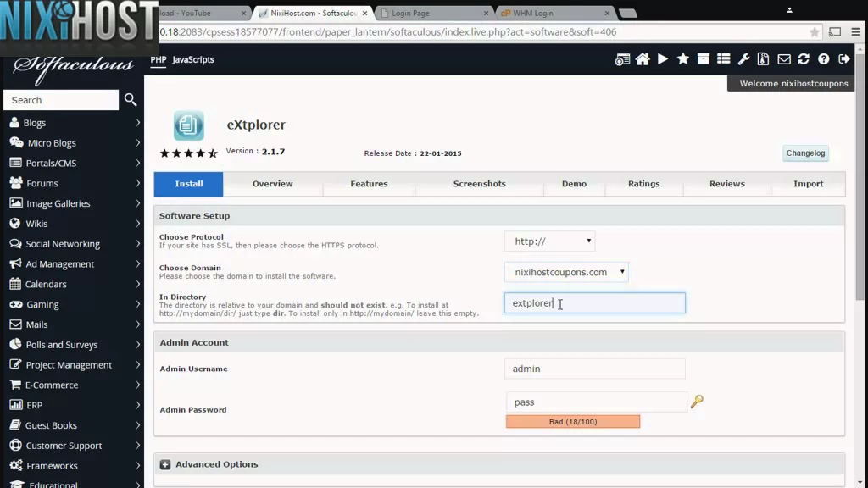Click the Admin Password field
The height and width of the screenshot is (488, 868).
coord(596,402)
